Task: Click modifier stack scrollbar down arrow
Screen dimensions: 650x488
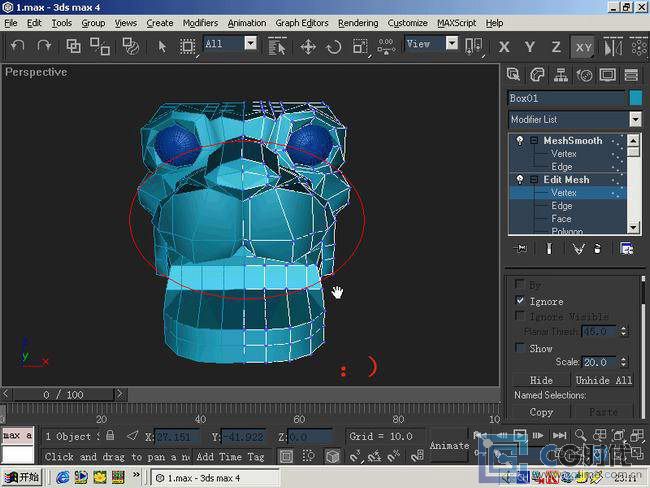Action: tap(633, 228)
